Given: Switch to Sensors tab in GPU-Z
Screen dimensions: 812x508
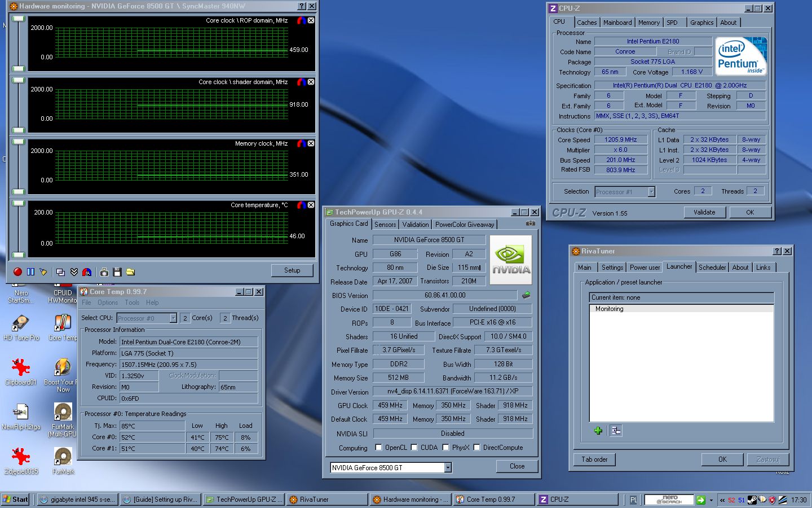Looking at the screenshot, I should point(385,225).
